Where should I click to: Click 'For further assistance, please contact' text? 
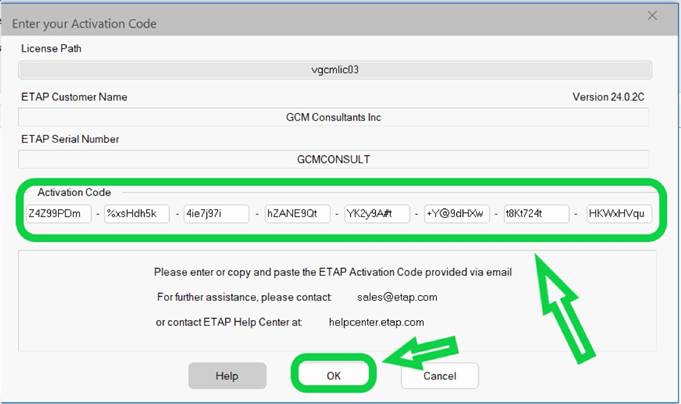(244, 297)
